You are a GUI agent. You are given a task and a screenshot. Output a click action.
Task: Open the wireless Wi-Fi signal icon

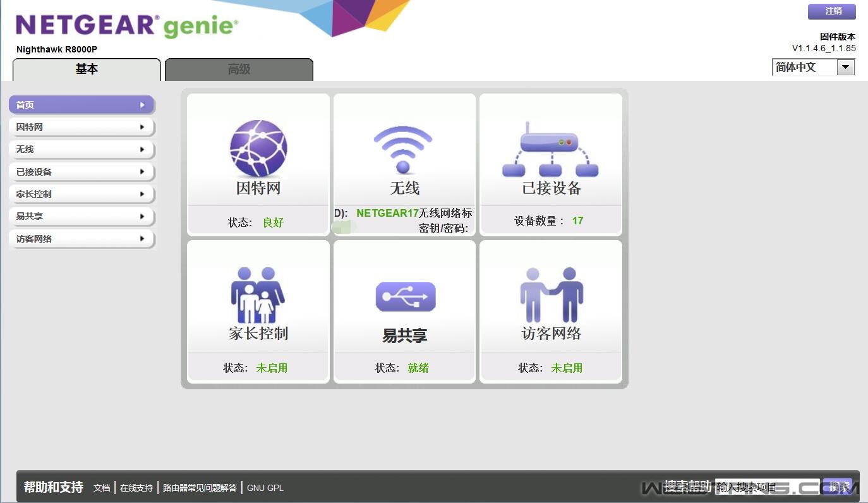(403, 149)
